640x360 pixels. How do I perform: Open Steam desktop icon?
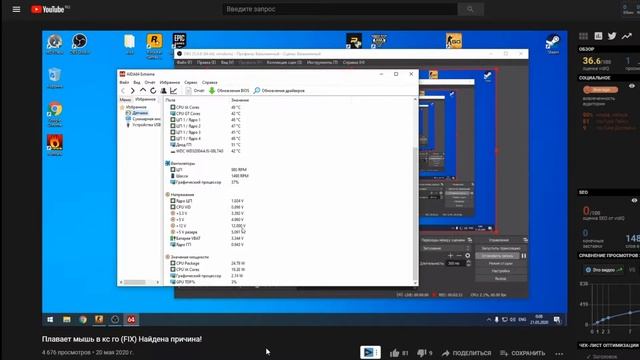(553, 44)
